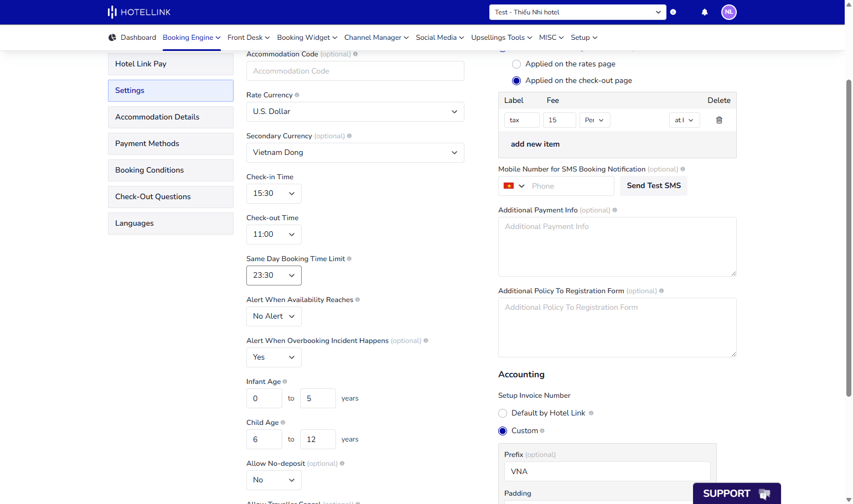The height and width of the screenshot is (504, 853).
Task: Click info icon beside hotel selector
Action: [x=673, y=12]
